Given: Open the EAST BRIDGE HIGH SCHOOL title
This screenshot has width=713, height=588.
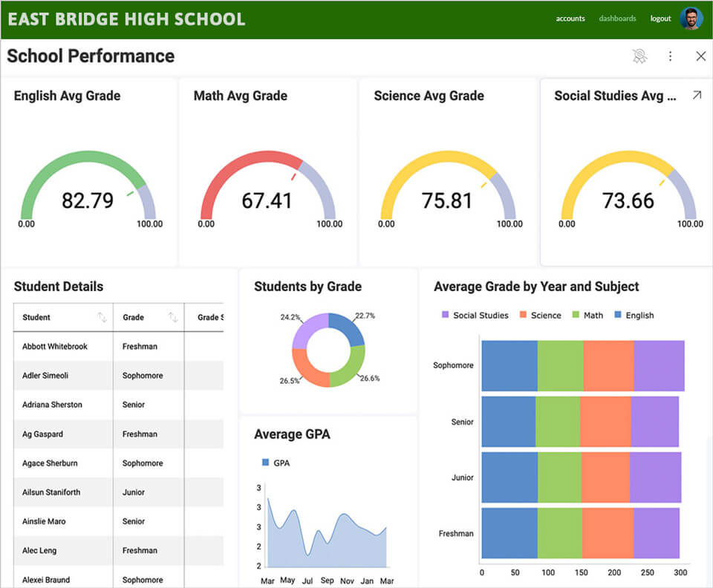Looking at the screenshot, I should tap(126, 19).
